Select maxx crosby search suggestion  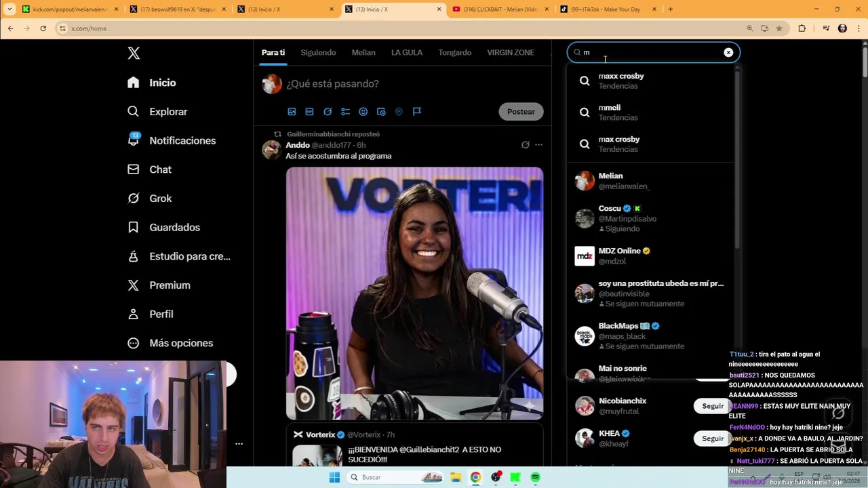(651, 81)
